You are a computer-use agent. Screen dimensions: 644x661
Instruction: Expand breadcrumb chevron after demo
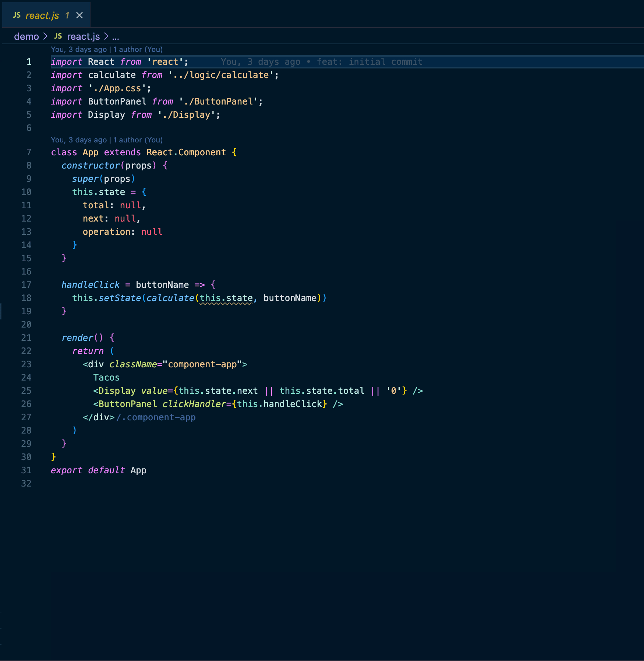pyautogui.click(x=45, y=36)
